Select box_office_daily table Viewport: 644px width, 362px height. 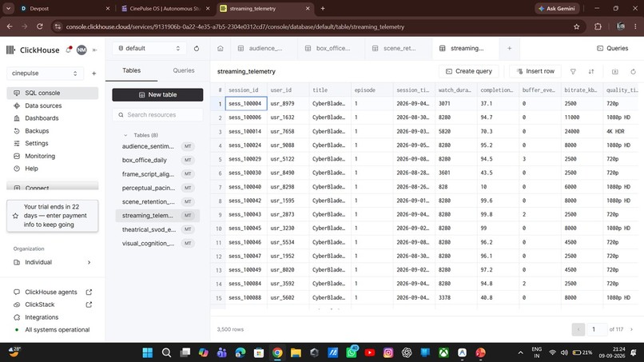(x=157, y=160)
